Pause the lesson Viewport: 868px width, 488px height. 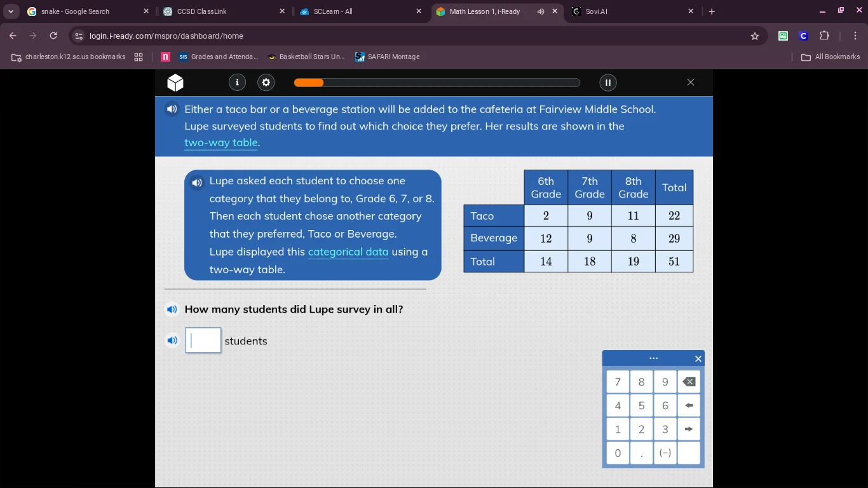point(607,82)
